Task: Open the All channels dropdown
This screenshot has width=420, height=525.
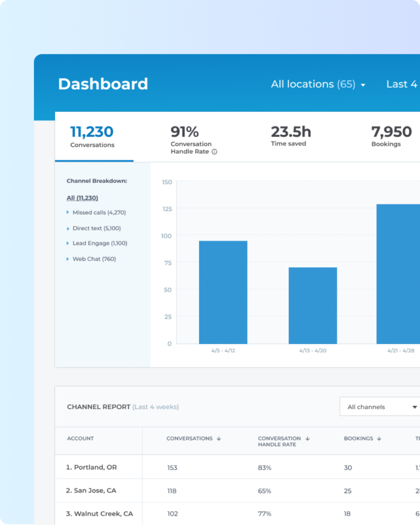Action: point(380,407)
